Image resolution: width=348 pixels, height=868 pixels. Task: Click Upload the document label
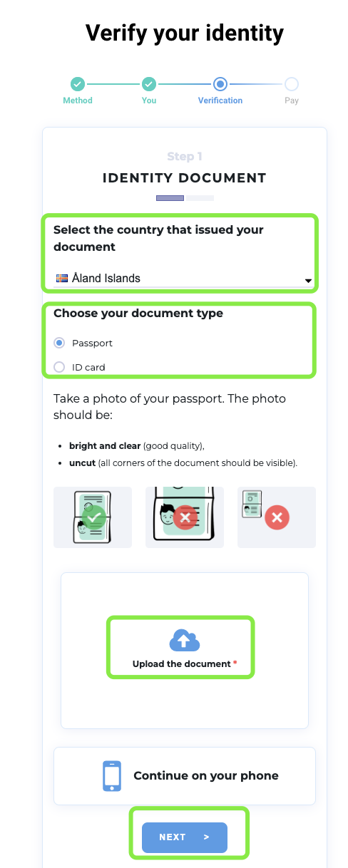[x=181, y=663]
